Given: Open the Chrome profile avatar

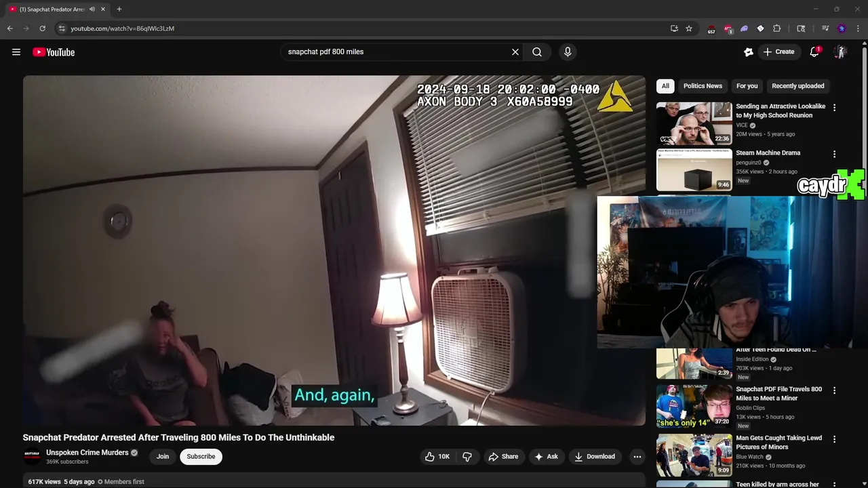Looking at the screenshot, I should click(842, 28).
